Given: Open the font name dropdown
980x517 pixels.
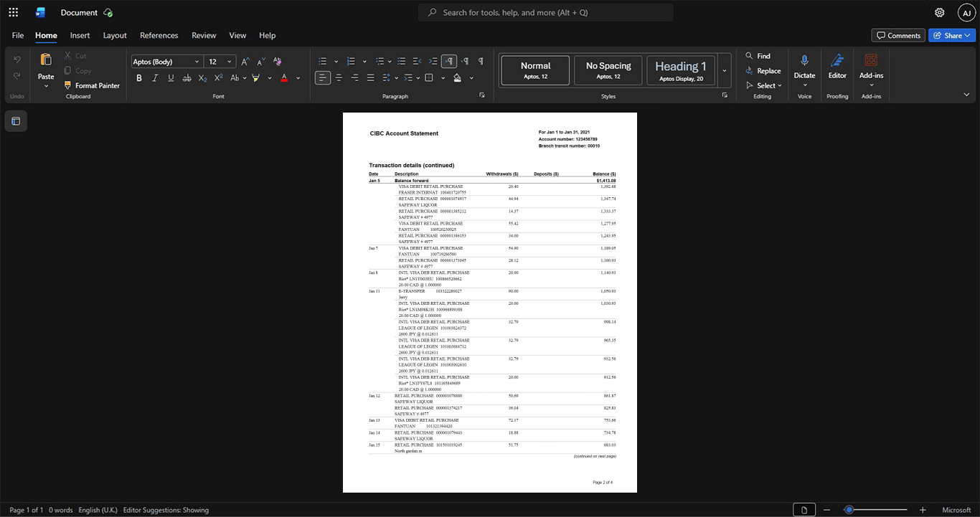Looking at the screenshot, I should click(197, 62).
